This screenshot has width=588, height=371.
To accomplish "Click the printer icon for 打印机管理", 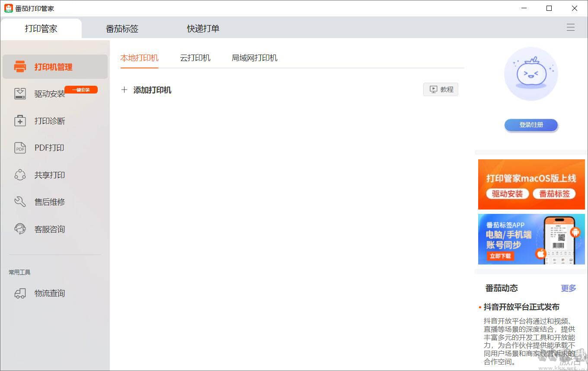I will click(20, 67).
